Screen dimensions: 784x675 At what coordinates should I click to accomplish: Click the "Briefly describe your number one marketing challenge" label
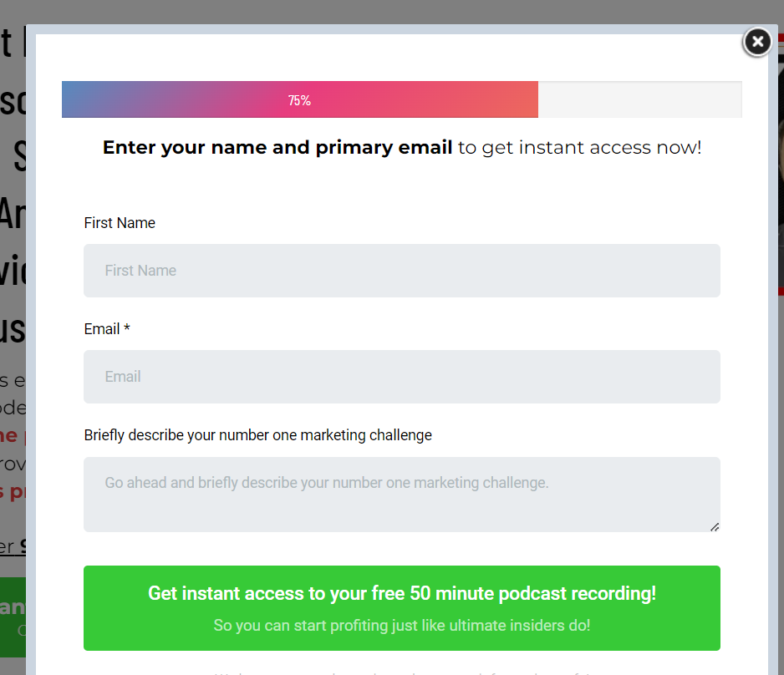click(257, 435)
